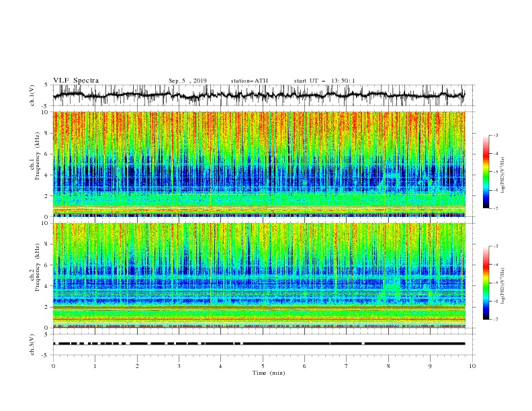Click time axis tick label "1"
The image size is (532, 411).
click(x=95, y=366)
